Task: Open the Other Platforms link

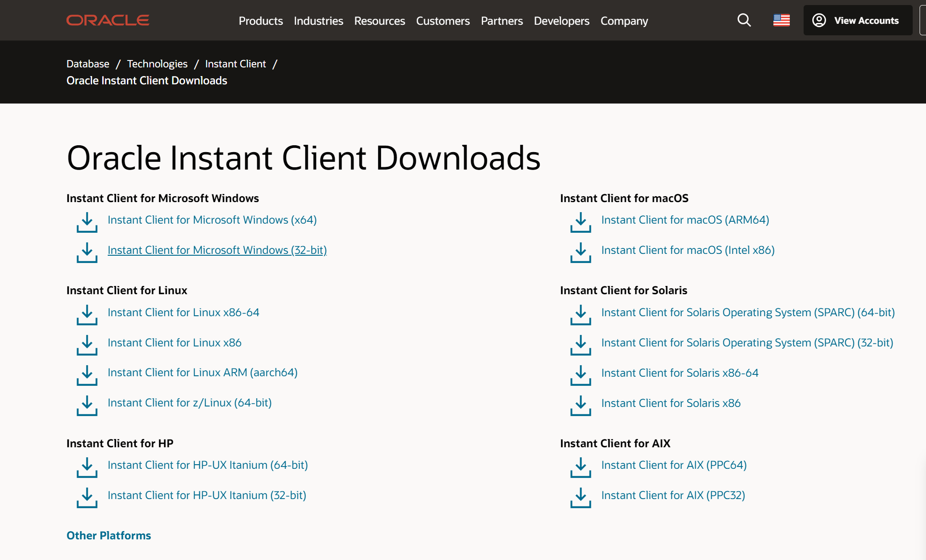Action: [x=109, y=536]
